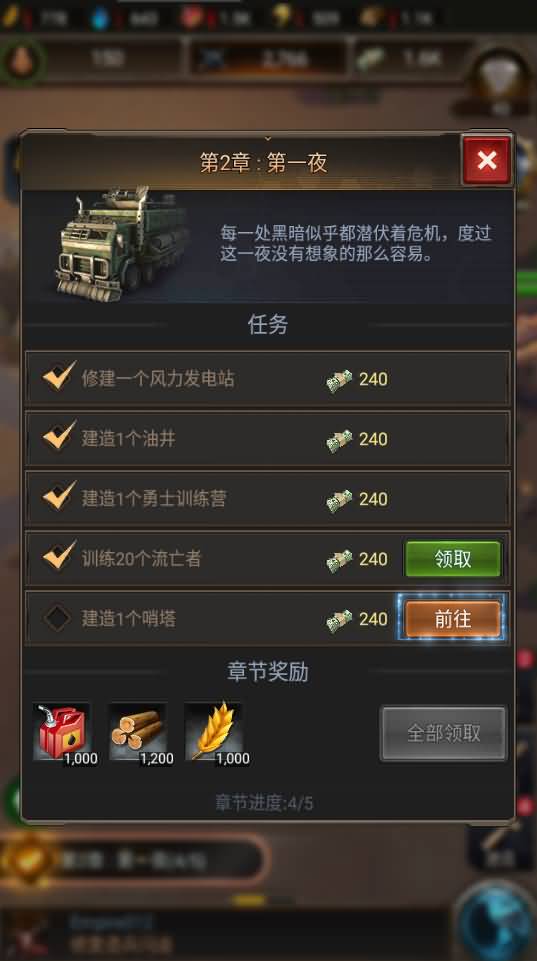
Task: Click the golden wheat reward icon
Action: click(213, 733)
